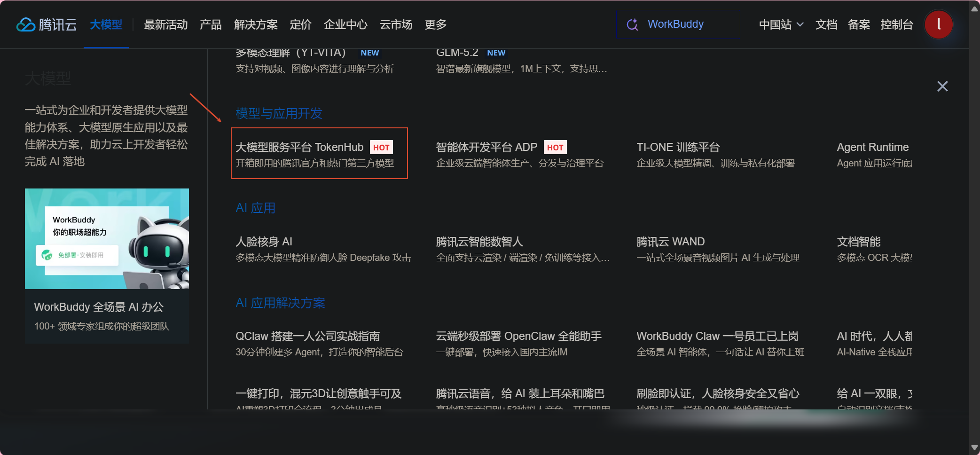The height and width of the screenshot is (455, 980).
Task: Go to the 定价 menu item
Action: 301,24
